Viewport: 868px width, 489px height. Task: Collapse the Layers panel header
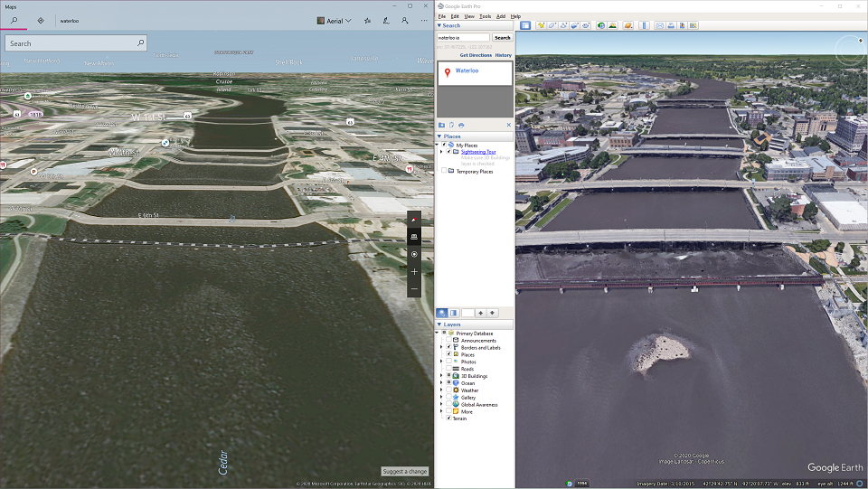474,324
